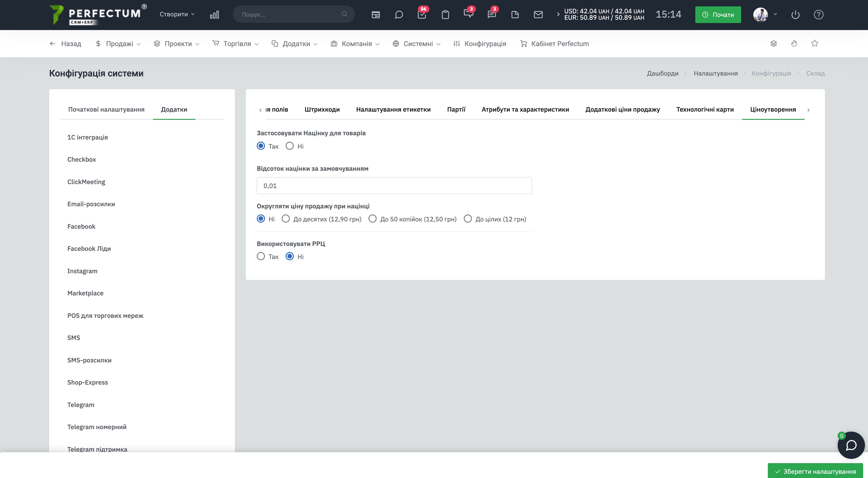This screenshot has height=478, width=868.
Task: Open the help question mark icon
Action: [x=819, y=15]
